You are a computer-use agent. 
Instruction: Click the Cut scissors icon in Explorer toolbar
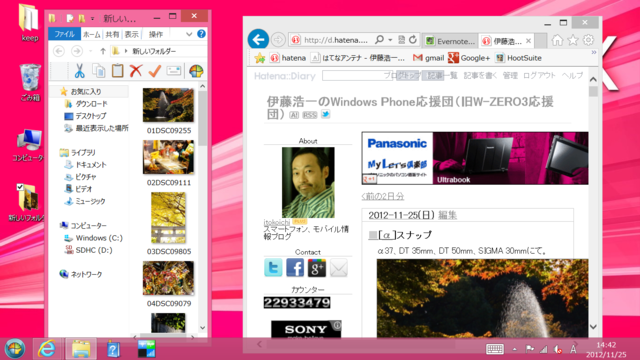79,71
